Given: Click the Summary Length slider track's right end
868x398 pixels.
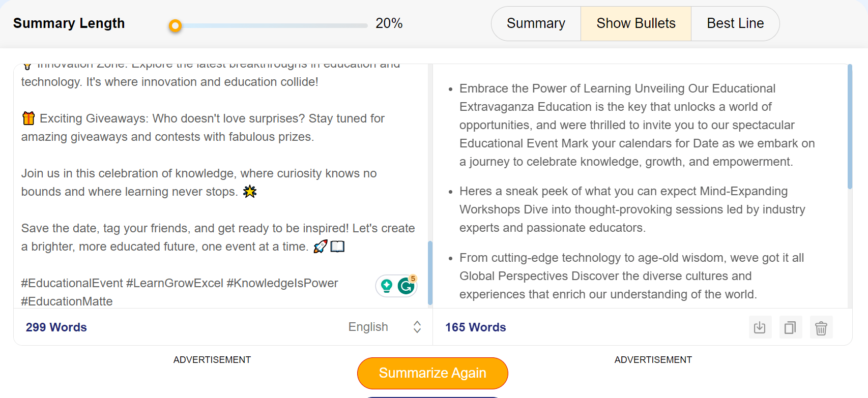Looking at the screenshot, I should pos(365,25).
